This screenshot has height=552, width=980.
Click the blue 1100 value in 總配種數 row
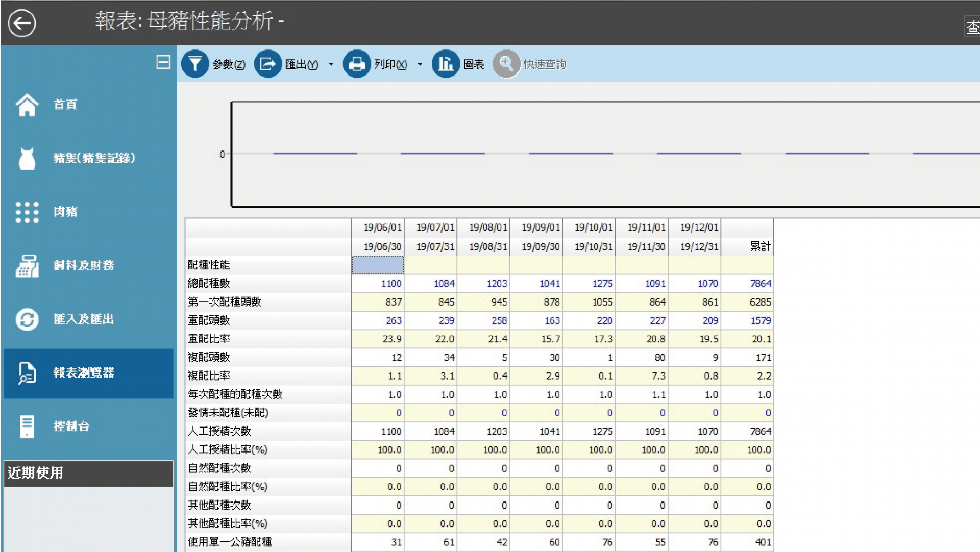coord(391,284)
